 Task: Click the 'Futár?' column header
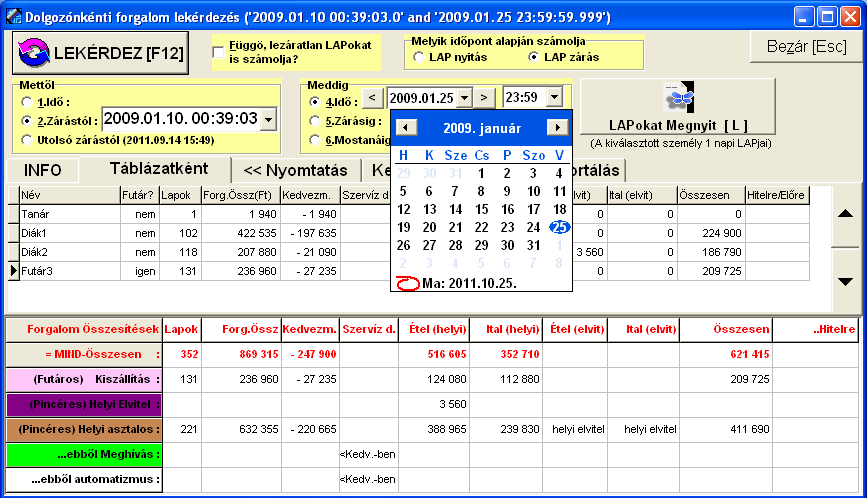[x=140, y=195]
